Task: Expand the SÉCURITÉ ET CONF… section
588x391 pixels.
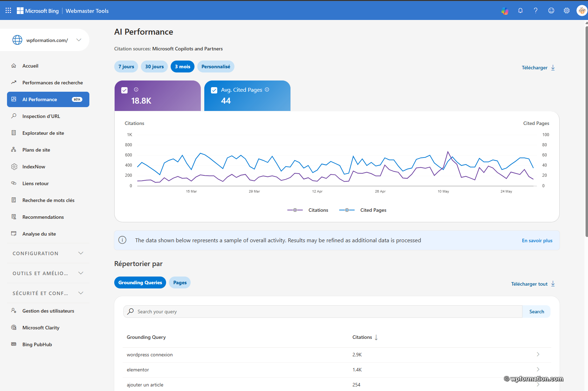Action: (x=48, y=293)
